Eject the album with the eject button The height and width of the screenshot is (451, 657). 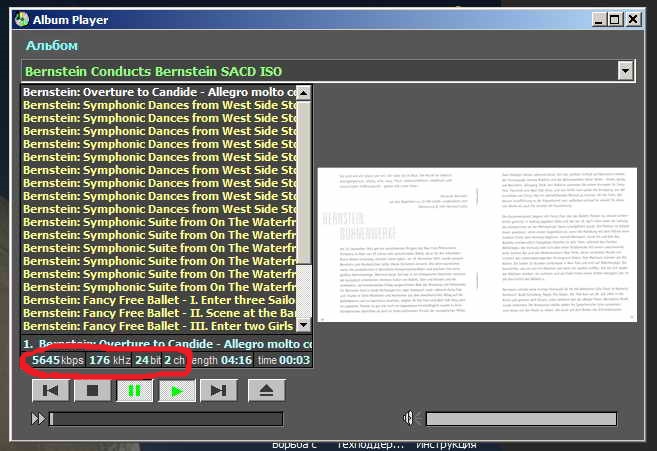click(266, 391)
